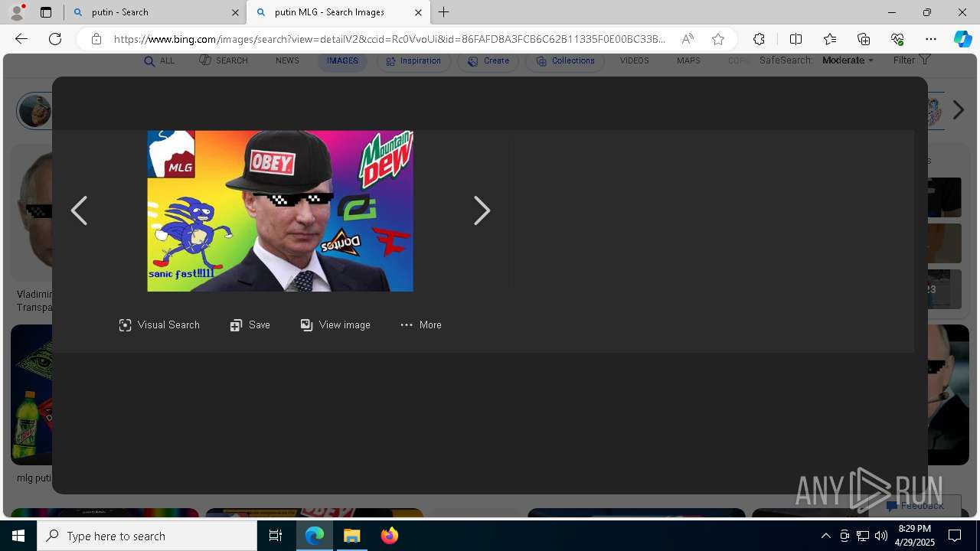View site information lock icon
The image size is (980, 551).
96,39
